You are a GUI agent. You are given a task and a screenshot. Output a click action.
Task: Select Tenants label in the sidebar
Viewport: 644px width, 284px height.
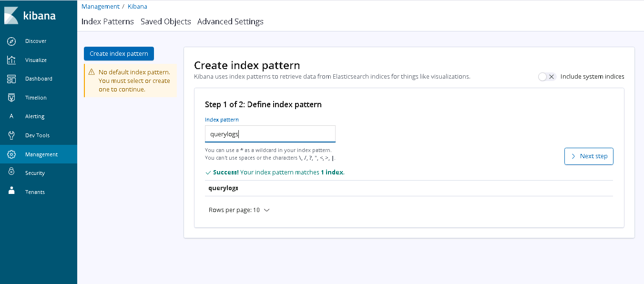(35, 192)
